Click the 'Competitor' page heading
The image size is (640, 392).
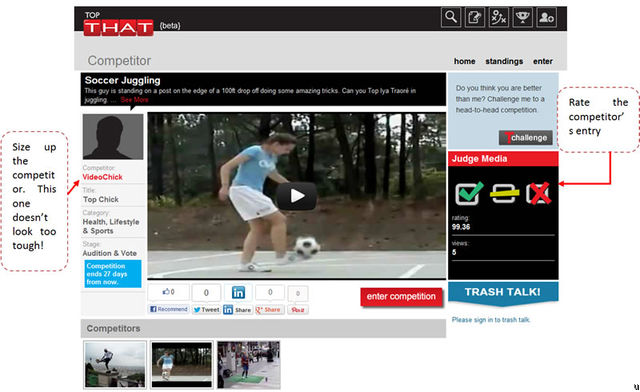click(119, 60)
